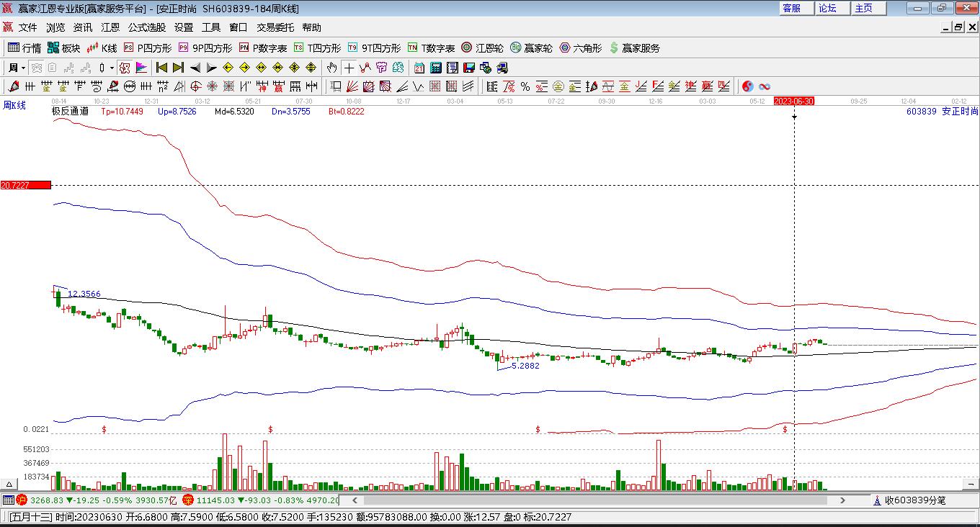Click the yin-yang taiji icon
The height and width of the screenshot is (527, 980).
747,86
